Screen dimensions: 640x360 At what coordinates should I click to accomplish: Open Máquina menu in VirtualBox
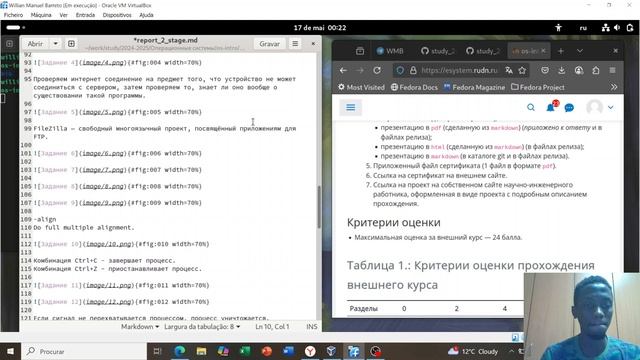click(41, 15)
